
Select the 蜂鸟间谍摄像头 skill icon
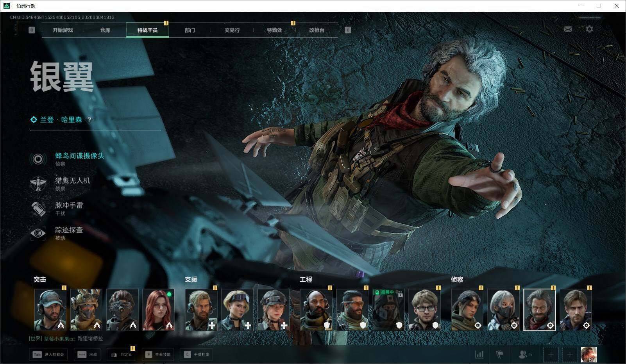click(x=38, y=159)
